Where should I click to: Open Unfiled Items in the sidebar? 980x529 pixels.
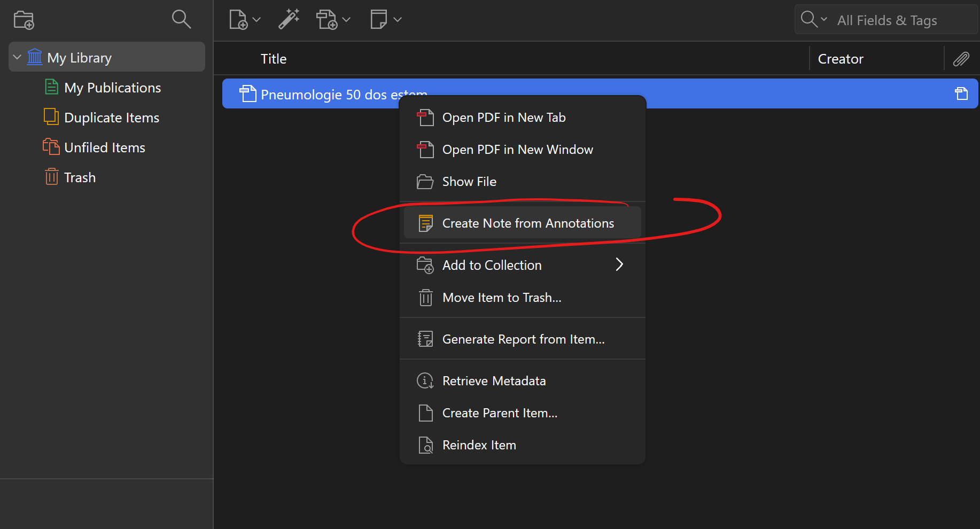[x=105, y=147]
